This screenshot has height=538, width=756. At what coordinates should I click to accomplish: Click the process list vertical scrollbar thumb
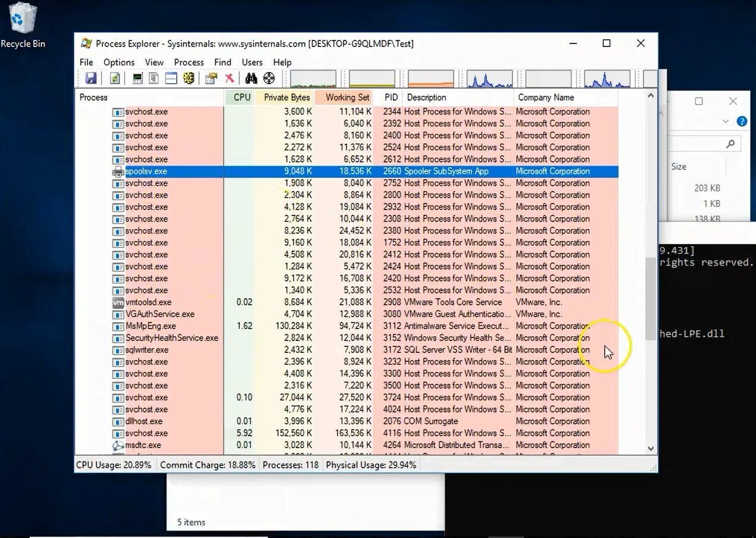651,298
